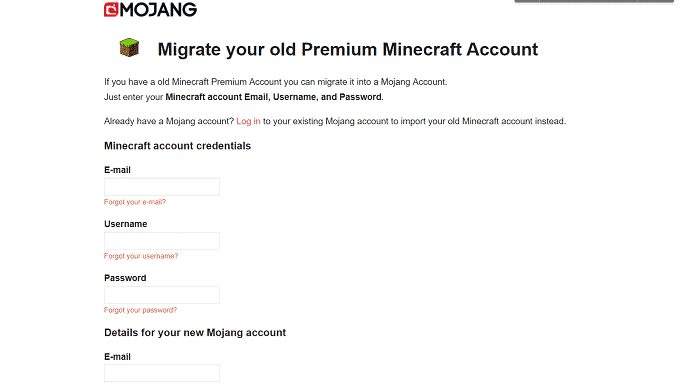Focus the Minecraft credentials E-mail field
Image resolution: width=700 pixels, height=385 pixels.
[x=162, y=187]
